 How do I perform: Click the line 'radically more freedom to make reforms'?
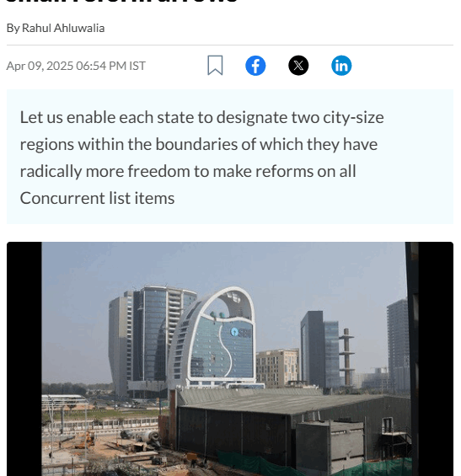click(x=188, y=171)
